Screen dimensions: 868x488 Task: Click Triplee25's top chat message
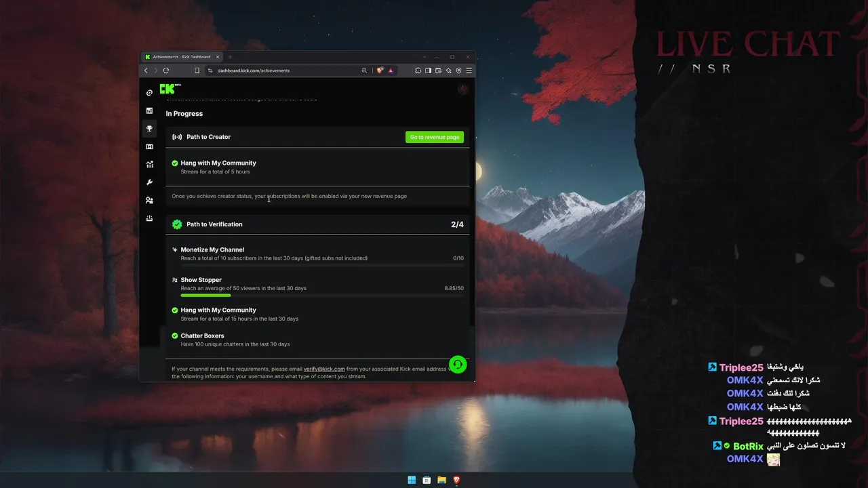[785, 367]
